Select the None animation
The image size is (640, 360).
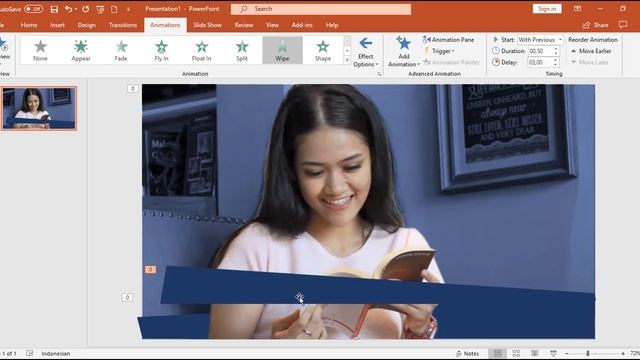pyautogui.click(x=40, y=50)
